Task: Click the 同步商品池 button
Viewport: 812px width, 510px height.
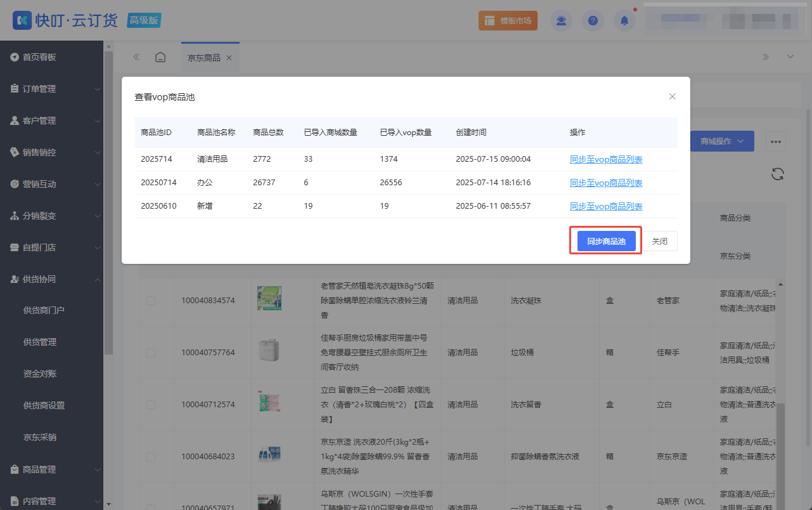Action: (x=606, y=241)
